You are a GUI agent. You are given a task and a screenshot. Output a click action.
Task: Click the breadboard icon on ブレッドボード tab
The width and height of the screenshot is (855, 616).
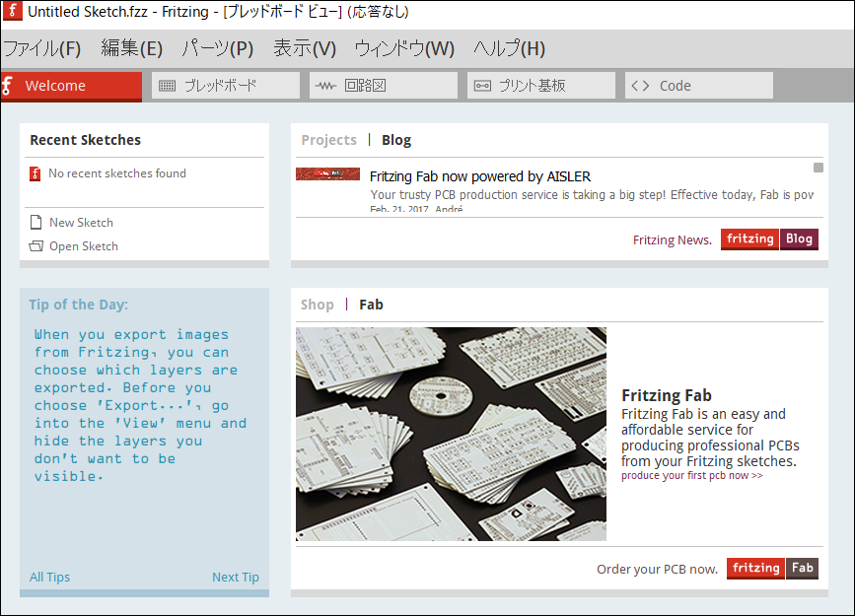click(x=167, y=86)
